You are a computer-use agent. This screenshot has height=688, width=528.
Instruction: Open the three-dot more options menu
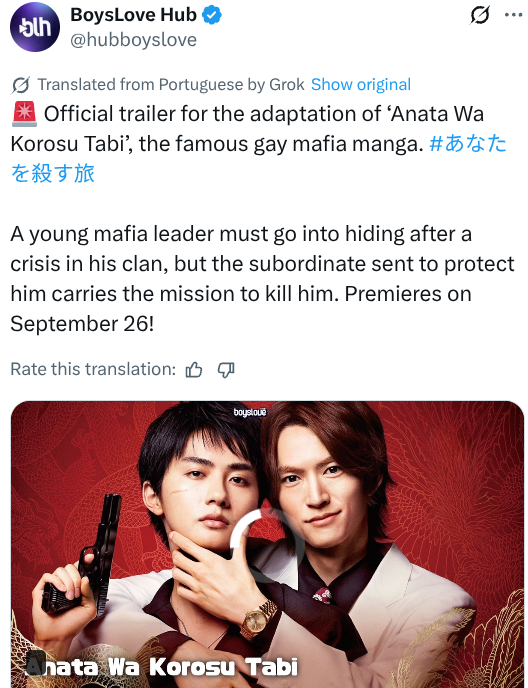[513, 15]
